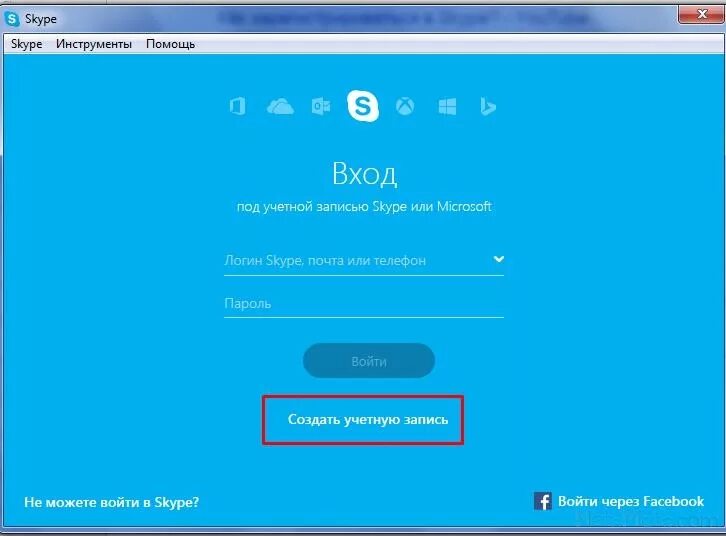The image size is (726, 536).
Task: Close the Skype window
Action: coord(701,14)
